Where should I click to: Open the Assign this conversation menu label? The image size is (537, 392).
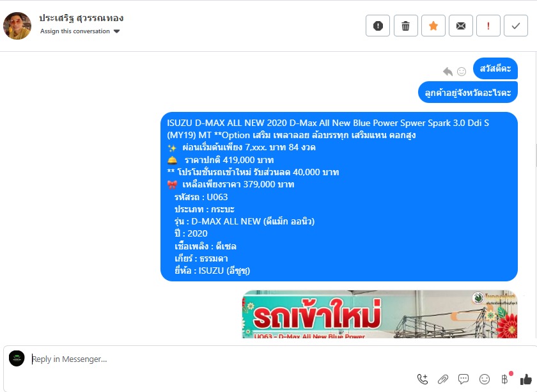pos(75,31)
